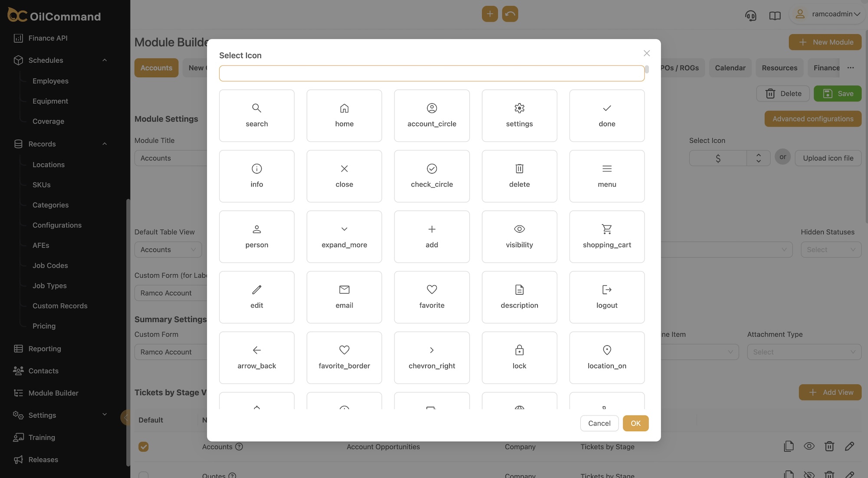
Task: Confirm icon selection with OK button
Action: pos(635,423)
